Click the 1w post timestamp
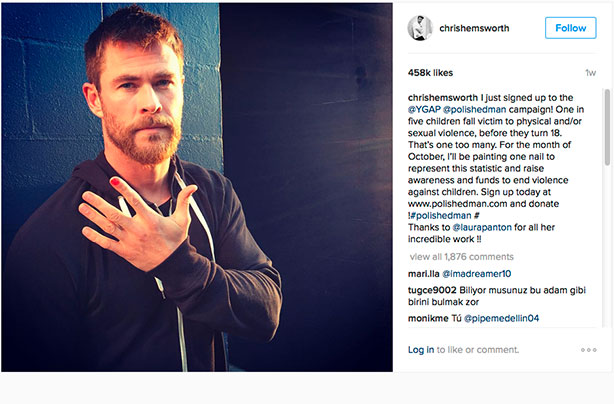 [591, 73]
